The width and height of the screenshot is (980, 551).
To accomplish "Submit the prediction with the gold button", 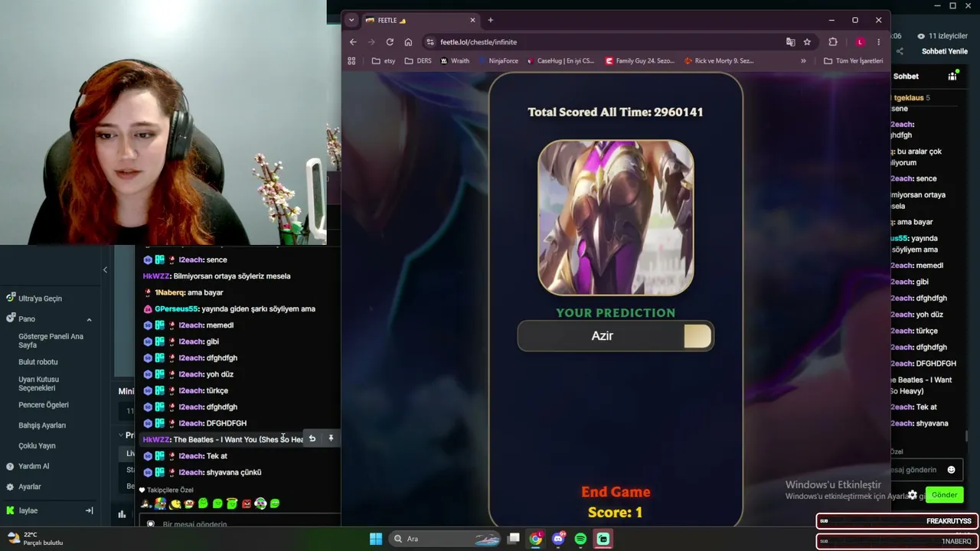I will pos(697,336).
